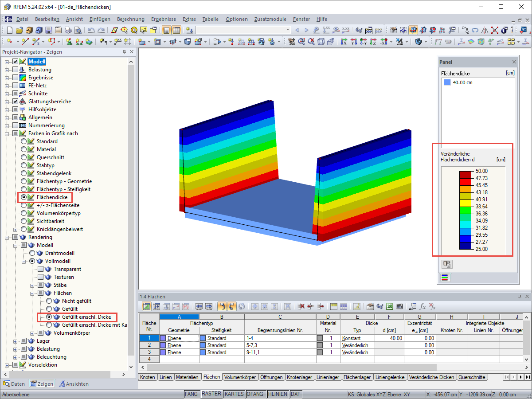
Task: Show the view in X direction
Action: coord(344,41)
